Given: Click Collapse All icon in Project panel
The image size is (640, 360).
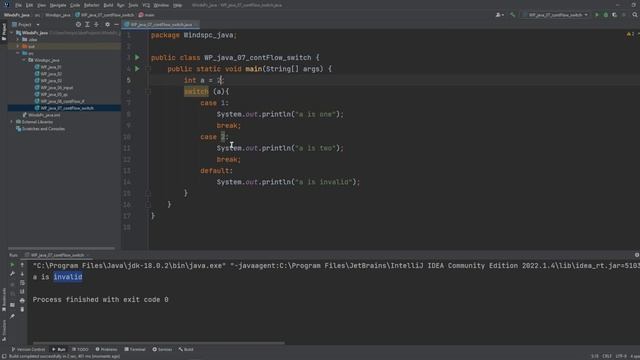Looking at the screenshot, I should [x=96, y=24].
